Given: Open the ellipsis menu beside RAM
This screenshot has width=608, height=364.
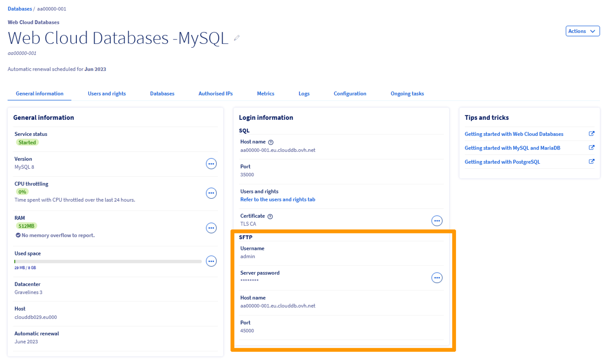Looking at the screenshot, I should [x=211, y=228].
